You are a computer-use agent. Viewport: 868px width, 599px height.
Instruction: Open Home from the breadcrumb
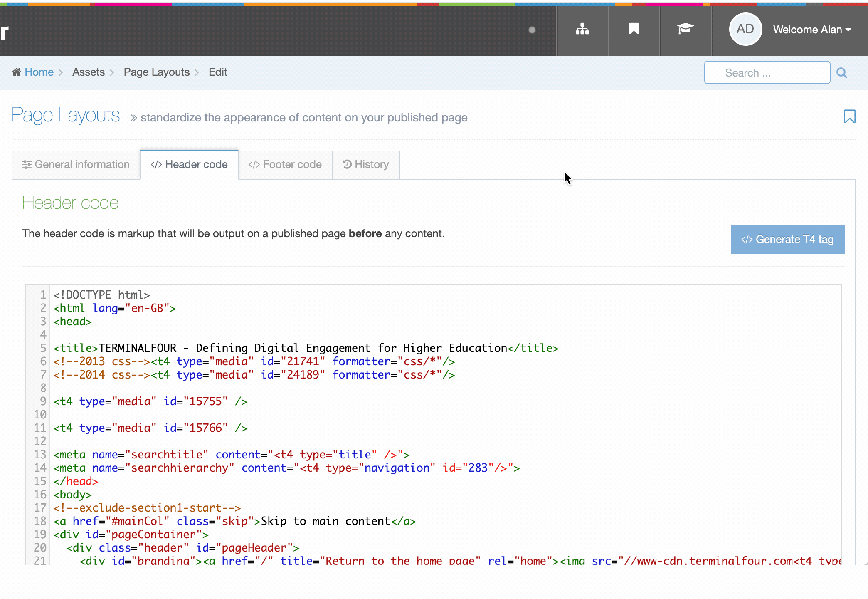(x=39, y=72)
